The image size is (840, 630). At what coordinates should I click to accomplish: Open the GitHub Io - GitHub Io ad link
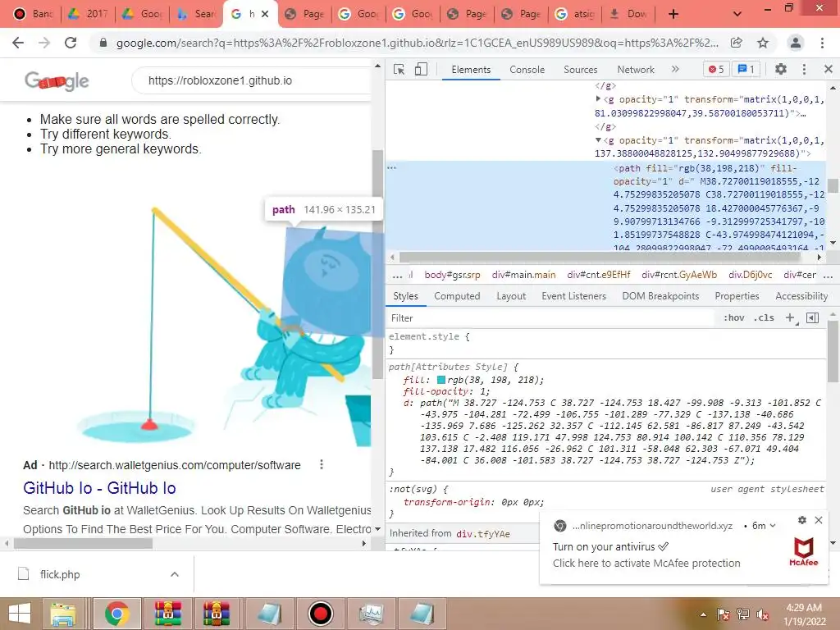(x=99, y=488)
